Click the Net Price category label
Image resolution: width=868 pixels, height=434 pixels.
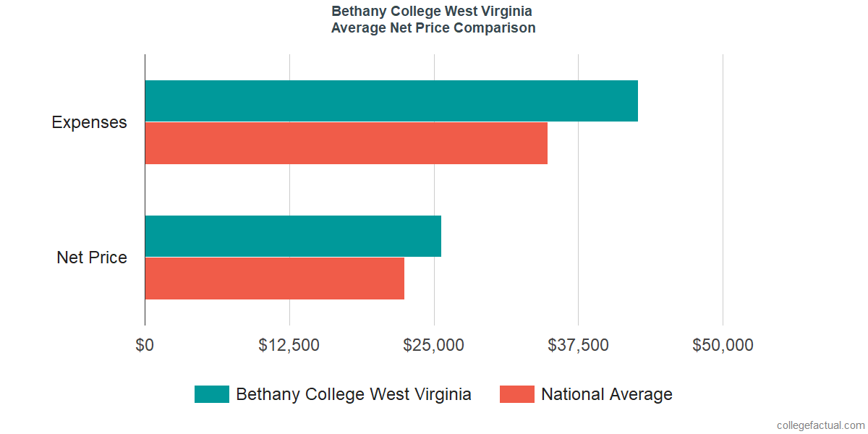point(92,257)
